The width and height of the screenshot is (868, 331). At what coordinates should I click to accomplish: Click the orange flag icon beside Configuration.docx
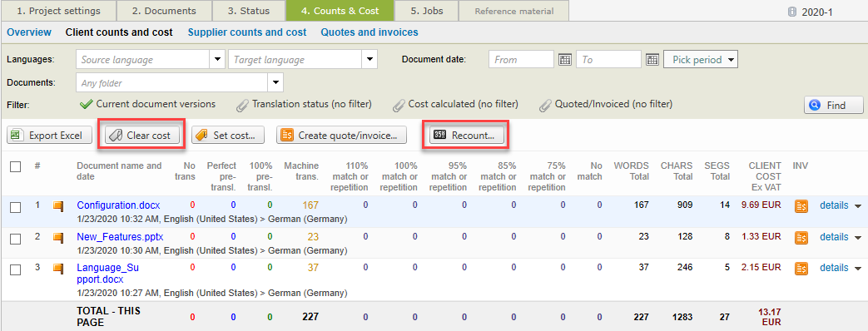point(57,206)
